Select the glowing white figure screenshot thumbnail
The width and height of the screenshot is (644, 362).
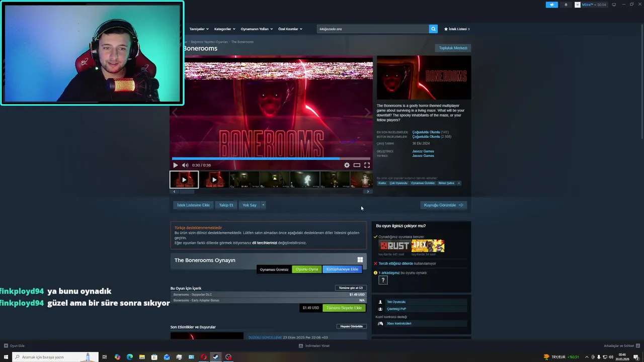304,179
